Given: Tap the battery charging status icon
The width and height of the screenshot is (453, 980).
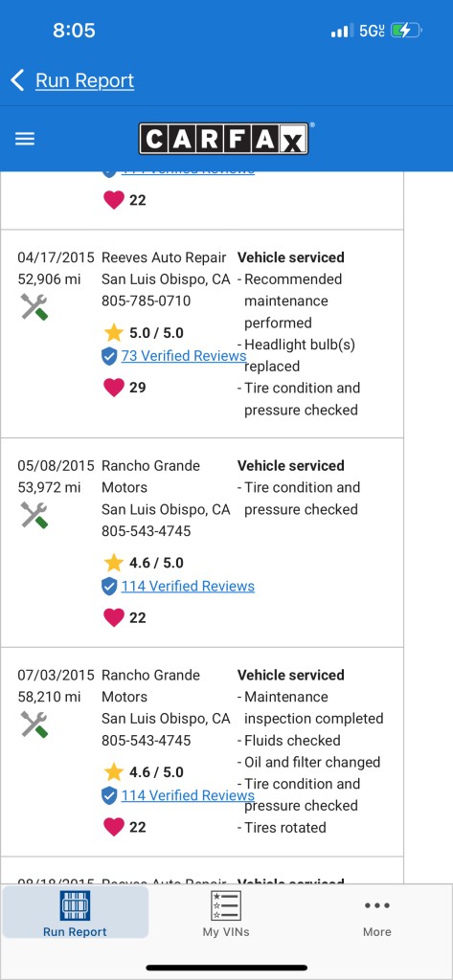Looking at the screenshot, I should tap(407, 30).
